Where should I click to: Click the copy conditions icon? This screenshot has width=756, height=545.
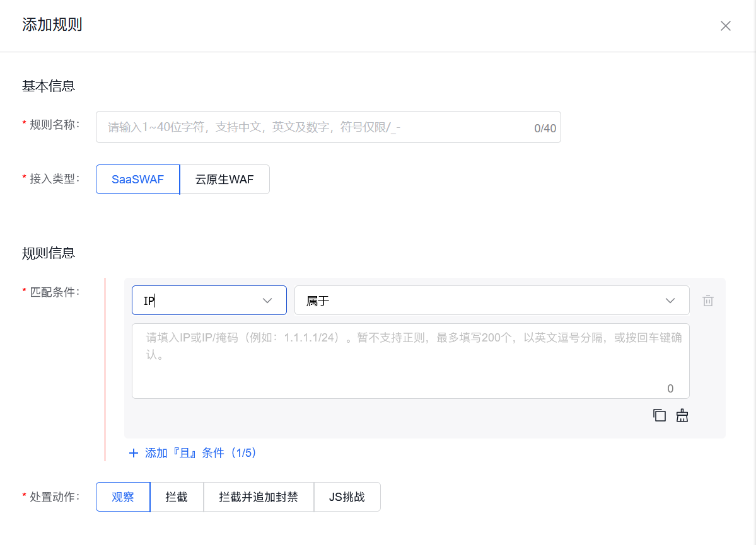660,415
